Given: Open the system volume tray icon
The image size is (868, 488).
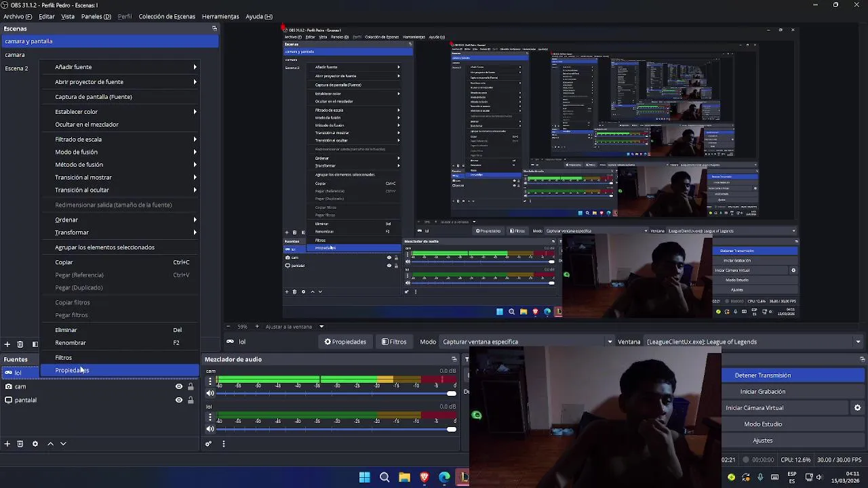Looking at the screenshot, I should (819, 477).
